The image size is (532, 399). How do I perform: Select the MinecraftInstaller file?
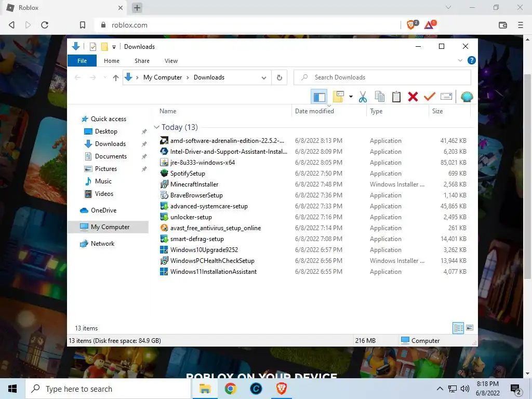(x=194, y=184)
